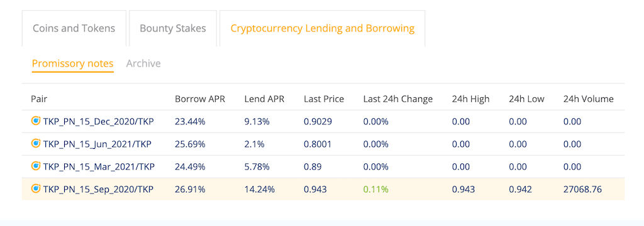Image resolution: width=644 pixels, height=226 pixels.
Task: Sort by the 24h Volume column header
Action: click(589, 99)
